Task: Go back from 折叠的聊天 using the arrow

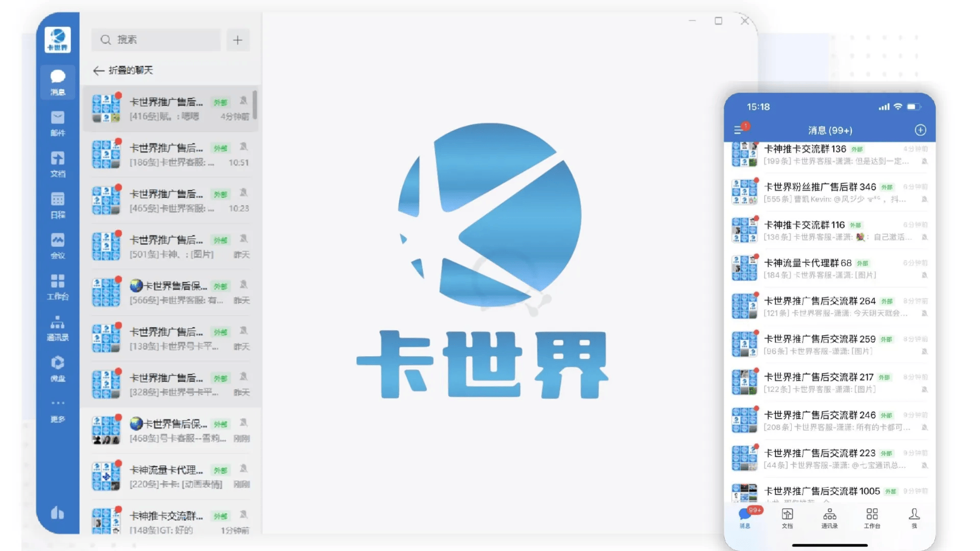Action: 99,70
